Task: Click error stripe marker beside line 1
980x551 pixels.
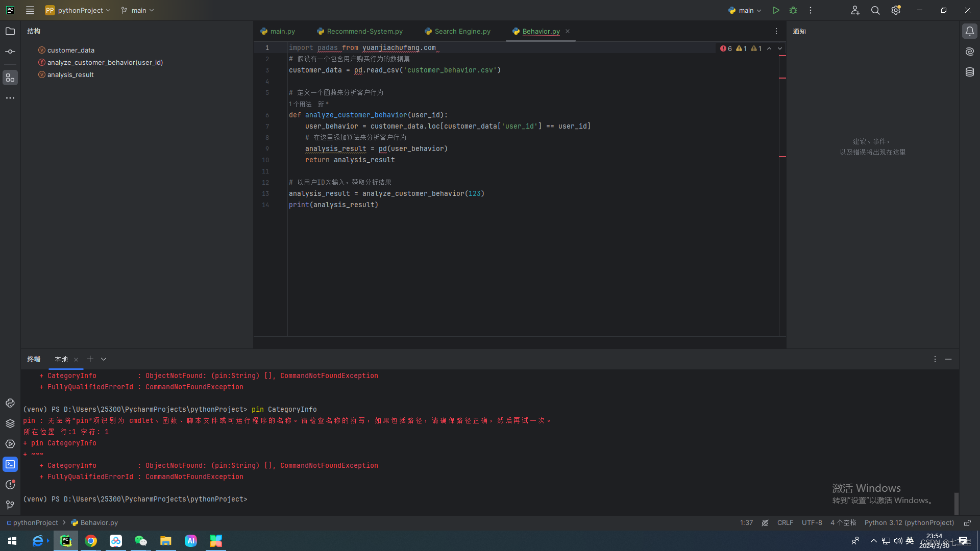Action: [x=782, y=56]
